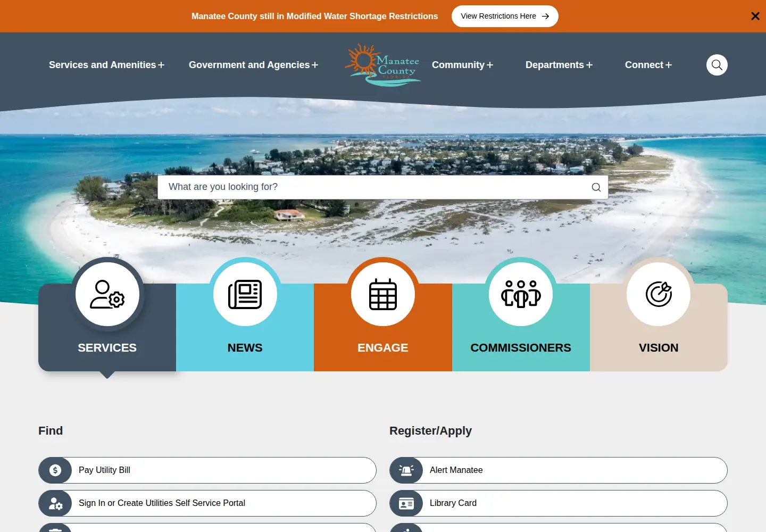Open Sign In or Create Utilities Self Service Portal

207,503
